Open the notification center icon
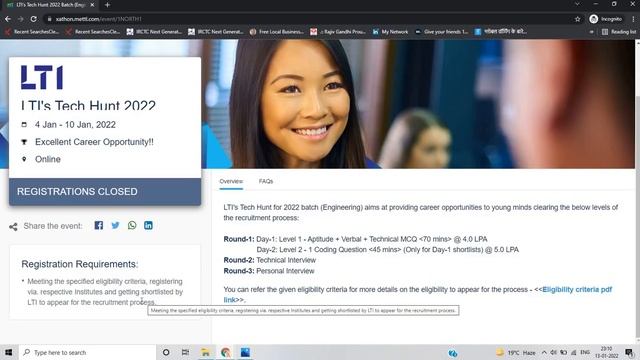 pyautogui.click(x=629, y=352)
